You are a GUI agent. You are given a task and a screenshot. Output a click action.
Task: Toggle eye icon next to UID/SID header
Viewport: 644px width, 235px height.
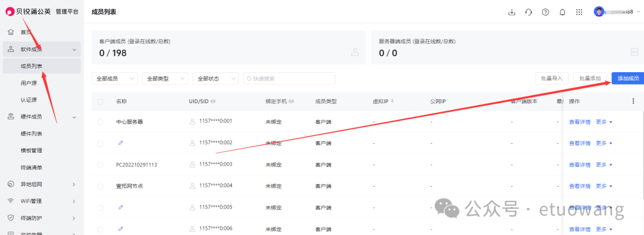pyautogui.click(x=213, y=101)
